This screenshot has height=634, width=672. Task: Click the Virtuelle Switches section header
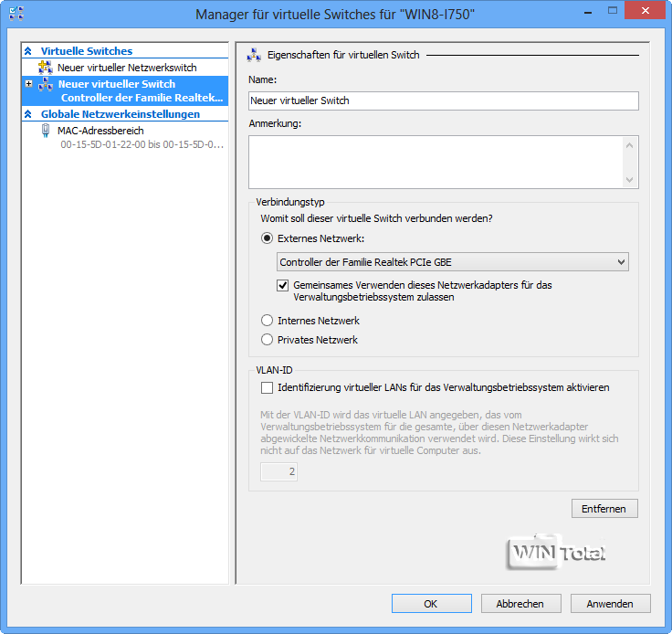87,51
